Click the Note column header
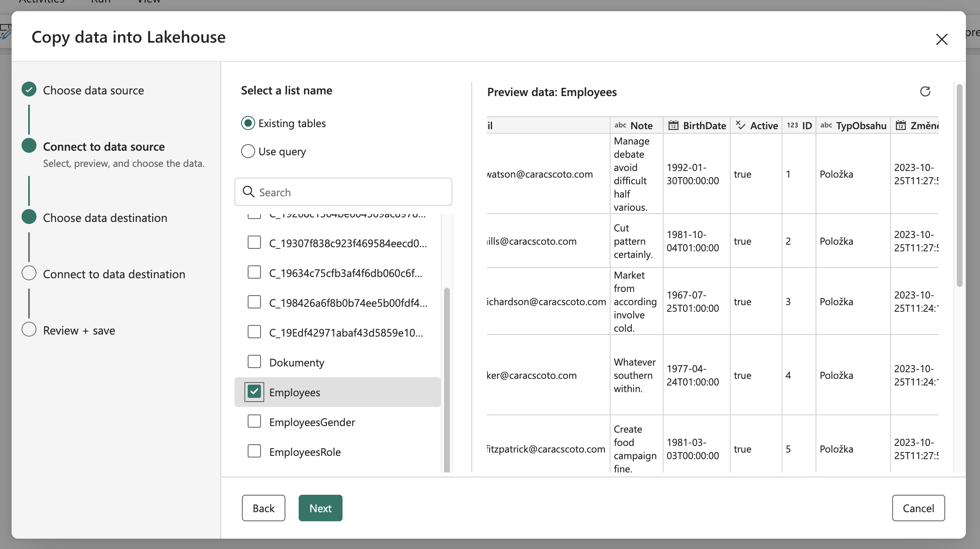The image size is (980, 549). (636, 125)
